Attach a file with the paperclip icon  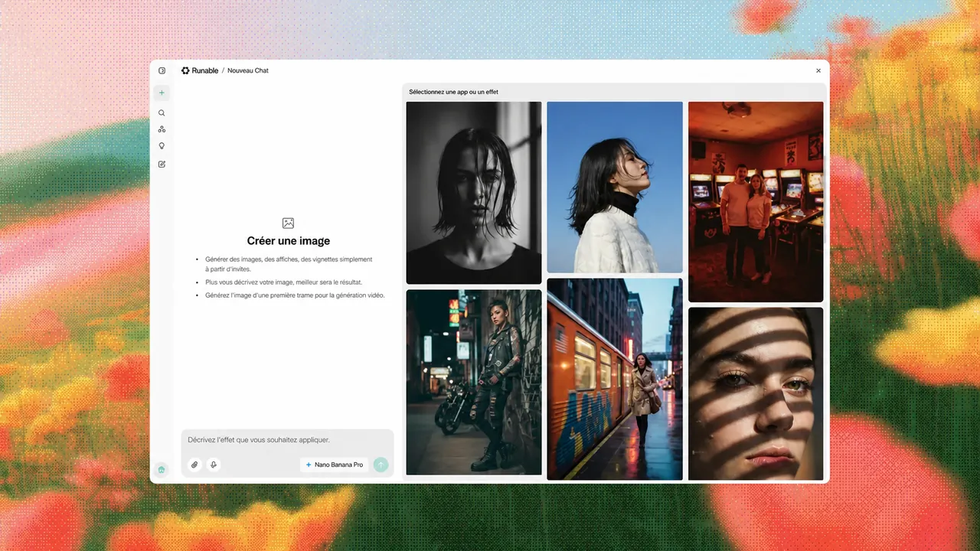[x=194, y=465]
